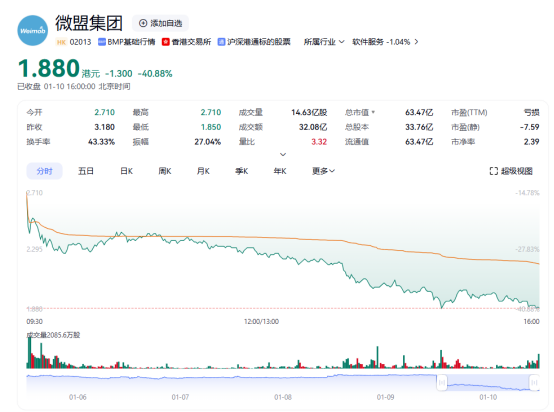Select the 分时 chart tab
The image size is (554, 412).
coord(45,171)
